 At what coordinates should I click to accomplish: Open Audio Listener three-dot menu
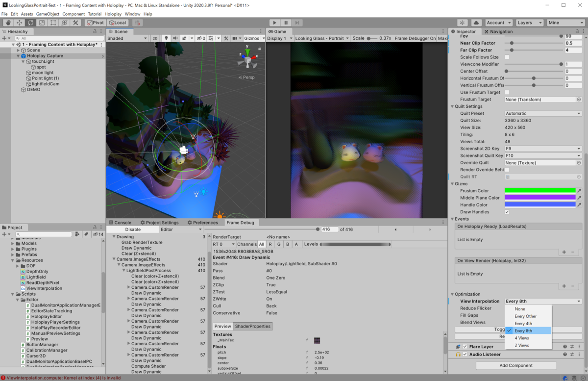coord(580,354)
